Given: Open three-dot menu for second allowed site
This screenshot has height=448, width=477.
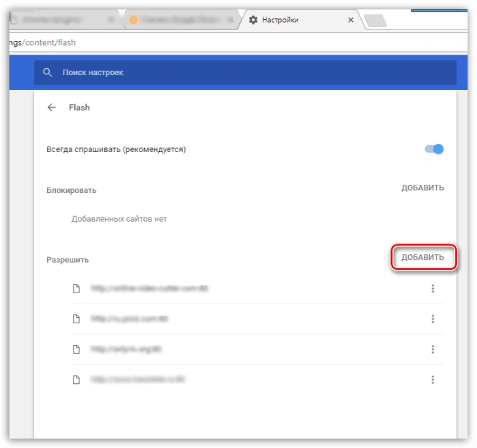Looking at the screenshot, I should click(433, 318).
